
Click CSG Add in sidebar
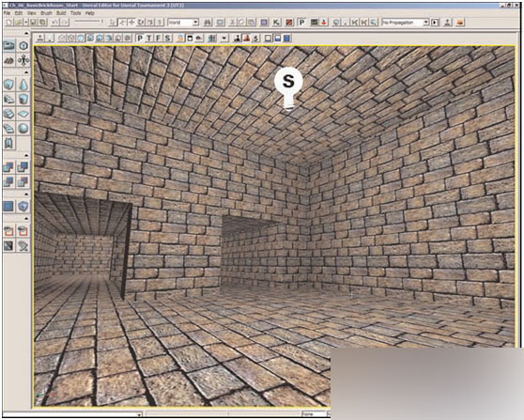coord(9,167)
